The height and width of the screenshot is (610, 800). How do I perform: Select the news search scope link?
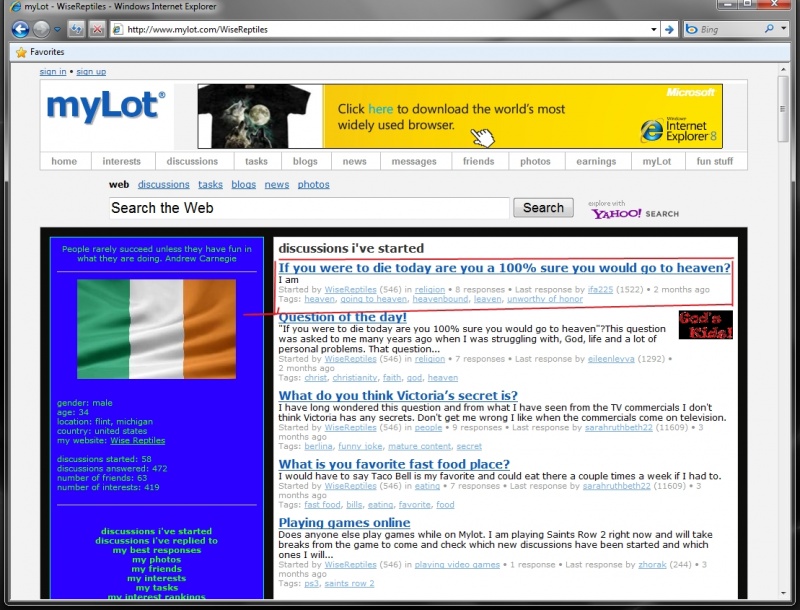(x=277, y=185)
